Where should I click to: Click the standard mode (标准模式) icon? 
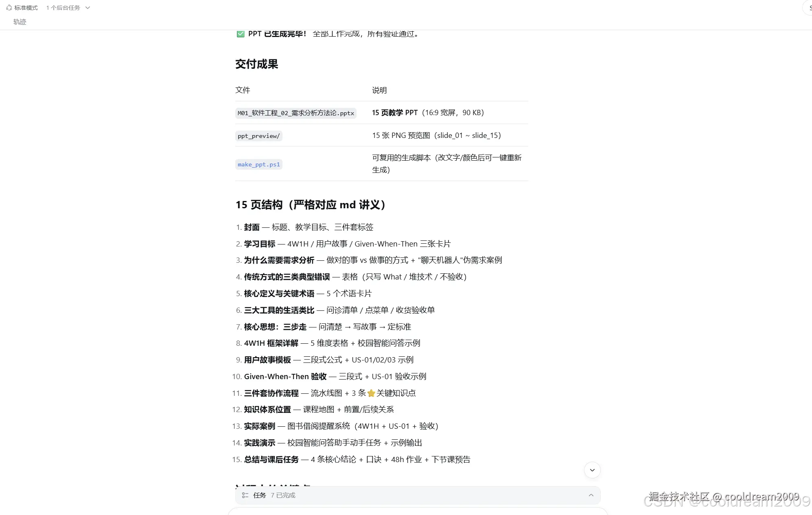tap(9, 8)
